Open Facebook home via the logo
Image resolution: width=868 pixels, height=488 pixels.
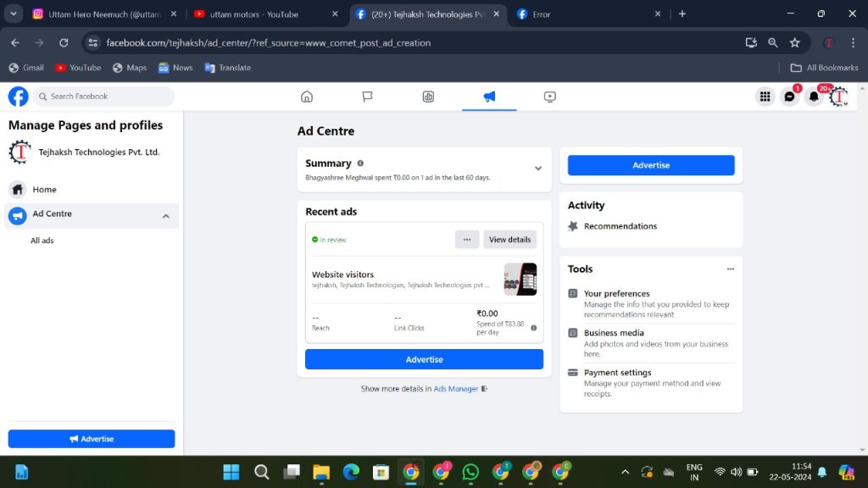coord(19,97)
